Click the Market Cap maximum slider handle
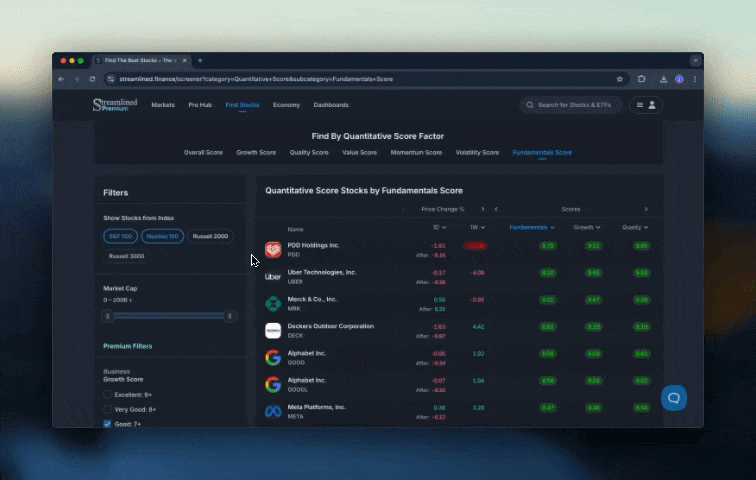This screenshot has height=480, width=756. coord(230,316)
